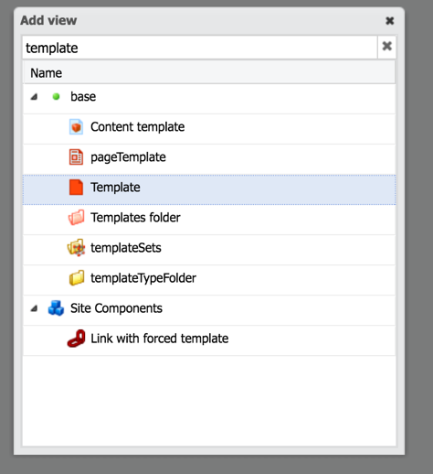This screenshot has height=474, width=433.
Task: Click the Templates folder icon
Action: tap(76, 217)
